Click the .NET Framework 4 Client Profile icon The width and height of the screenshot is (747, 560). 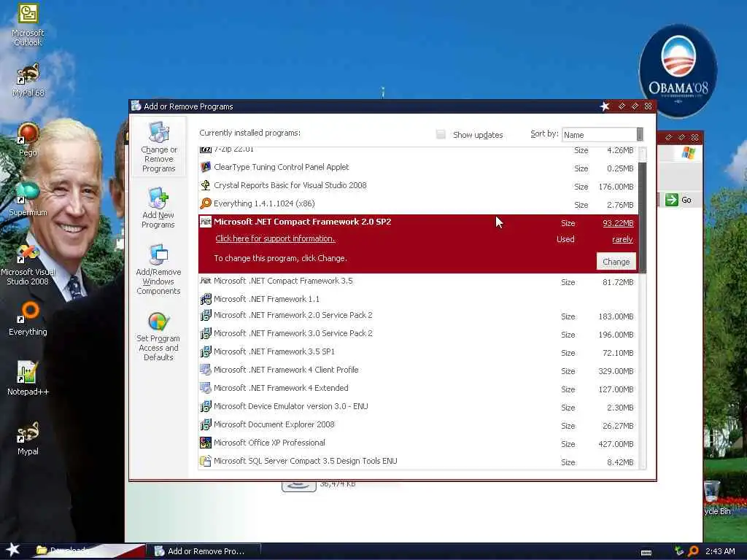(x=205, y=370)
